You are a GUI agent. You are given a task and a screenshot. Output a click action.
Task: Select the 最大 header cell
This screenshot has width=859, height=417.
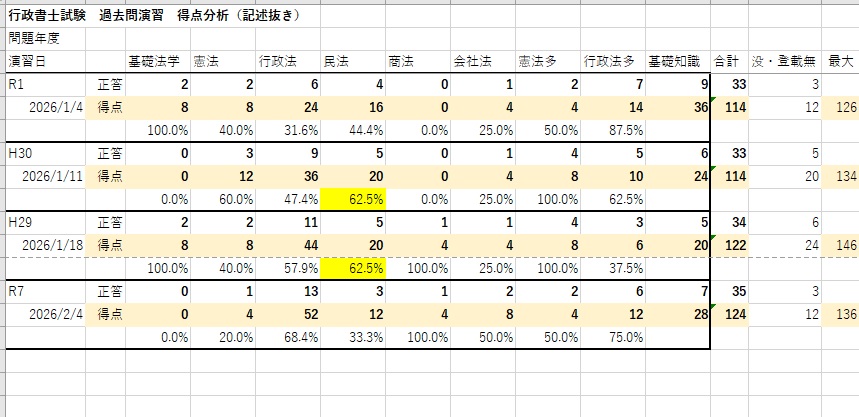[x=840, y=61]
